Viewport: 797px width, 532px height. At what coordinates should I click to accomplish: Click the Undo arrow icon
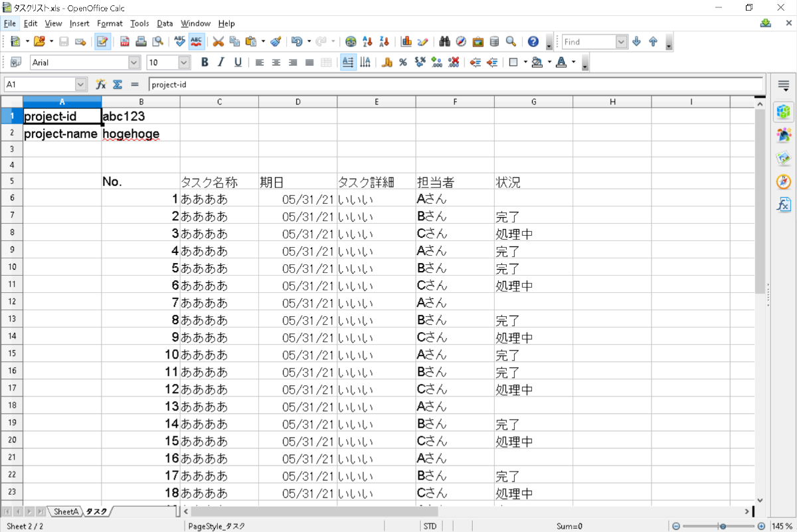click(297, 41)
